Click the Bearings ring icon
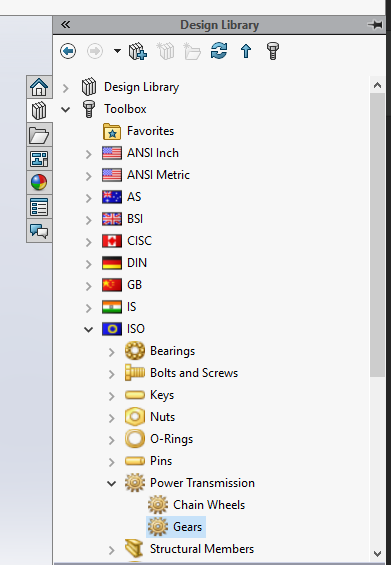The height and width of the screenshot is (565, 391). (x=135, y=351)
